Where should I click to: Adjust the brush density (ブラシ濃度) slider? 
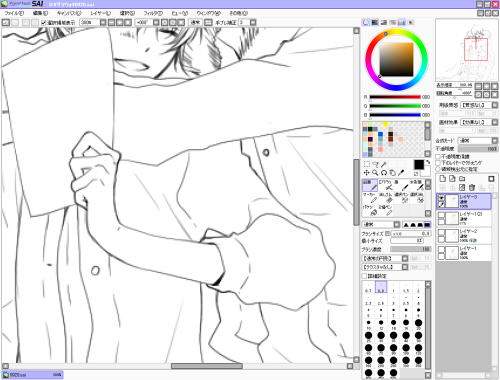(411, 249)
